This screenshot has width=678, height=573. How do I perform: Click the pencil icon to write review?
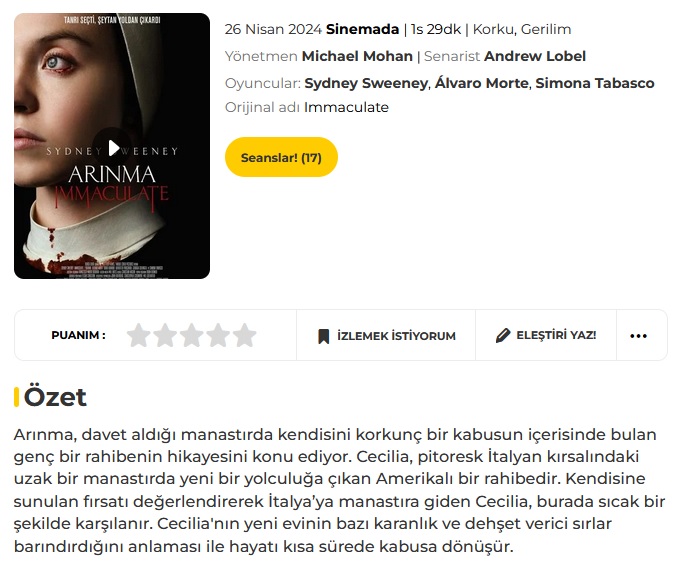point(502,335)
